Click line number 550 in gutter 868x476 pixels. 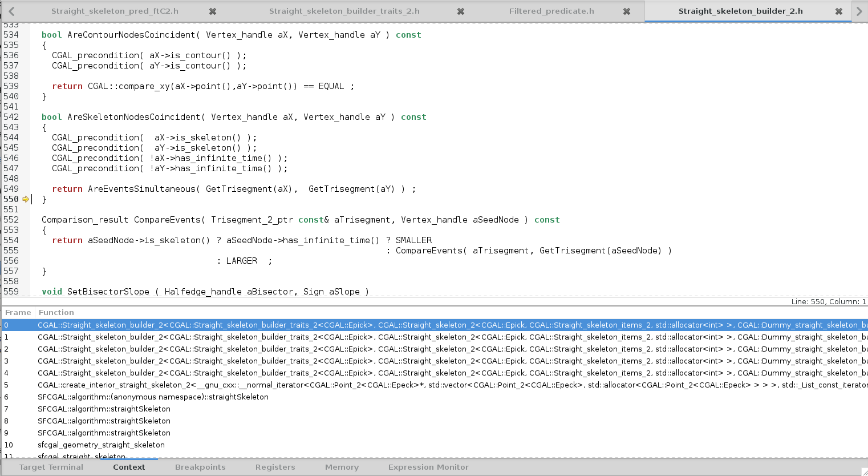click(11, 199)
